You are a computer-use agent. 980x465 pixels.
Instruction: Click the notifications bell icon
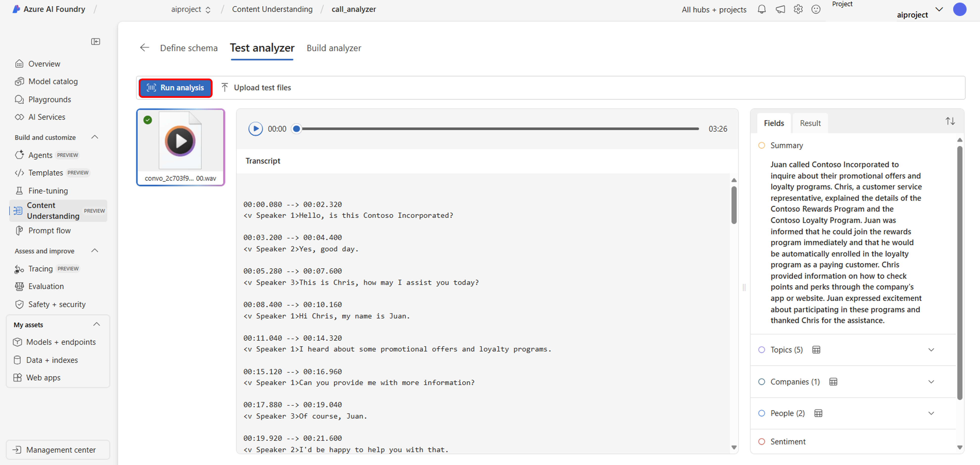pyautogui.click(x=761, y=9)
